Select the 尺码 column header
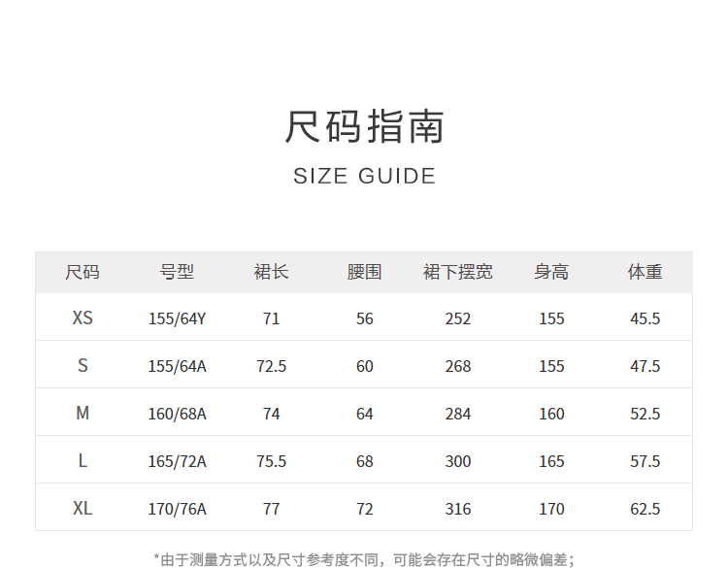 coord(83,272)
